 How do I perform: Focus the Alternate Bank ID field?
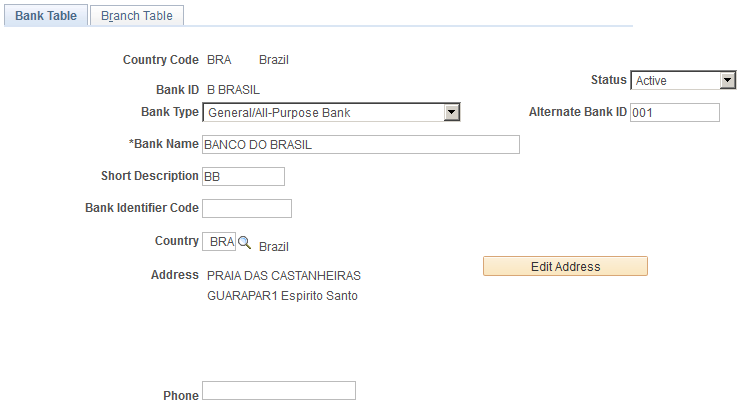675,113
